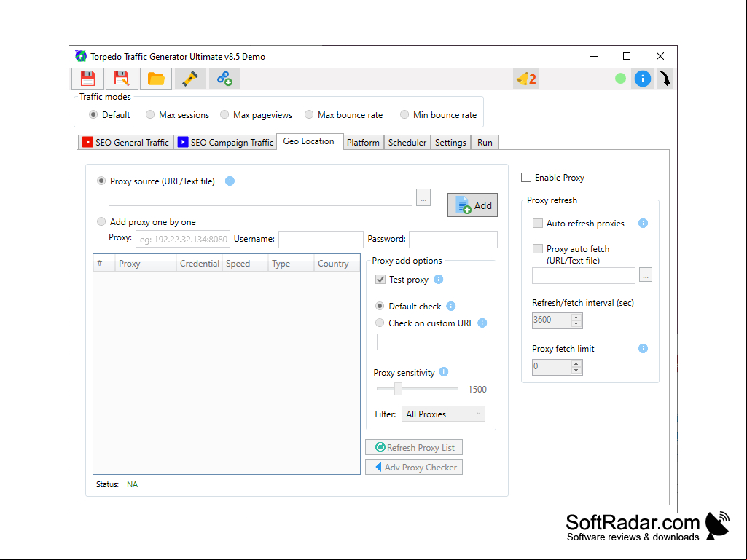The height and width of the screenshot is (560, 747).
Task: Click info icon next to Test proxy
Action: [x=439, y=280]
